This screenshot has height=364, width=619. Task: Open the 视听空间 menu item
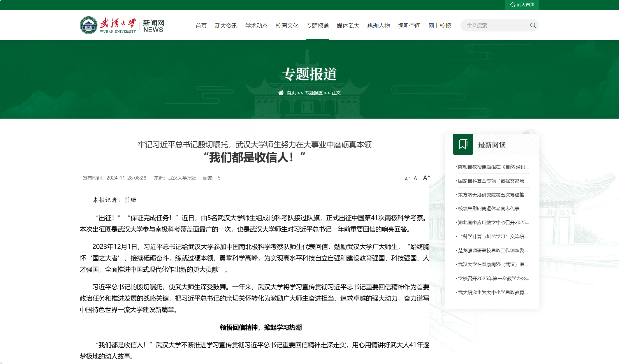pos(409,26)
